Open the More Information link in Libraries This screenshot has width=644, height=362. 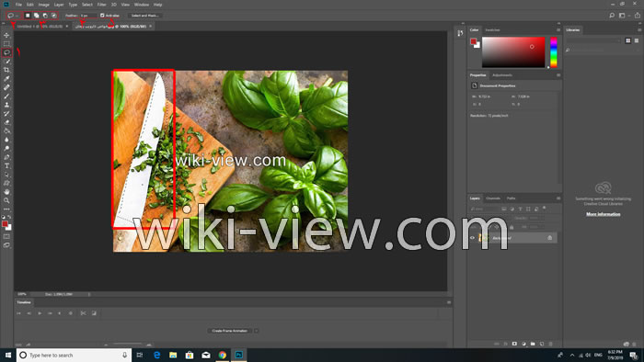coord(603,214)
